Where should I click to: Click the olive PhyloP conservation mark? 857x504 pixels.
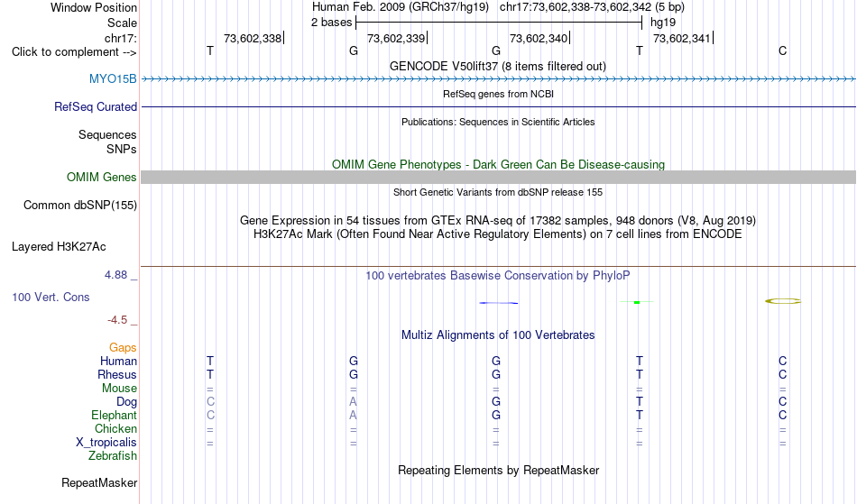click(x=783, y=301)
